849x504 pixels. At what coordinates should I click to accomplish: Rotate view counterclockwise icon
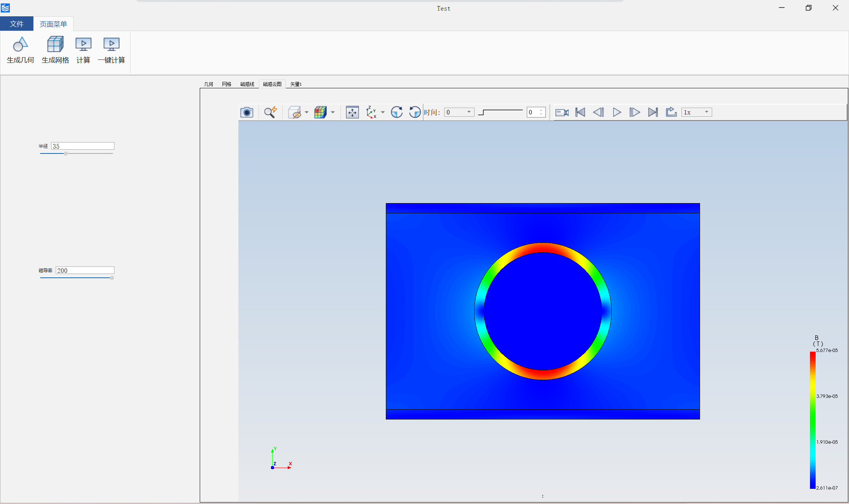click(415, 112)
